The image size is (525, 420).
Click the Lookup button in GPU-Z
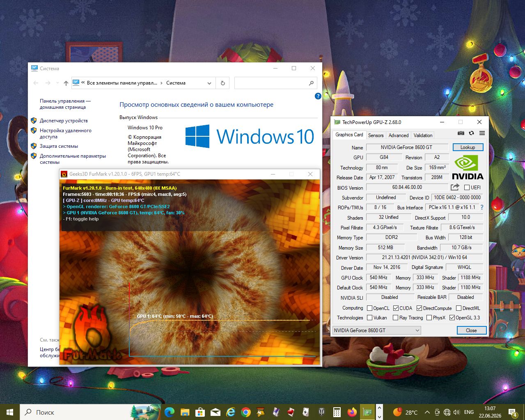coord(468,147)
